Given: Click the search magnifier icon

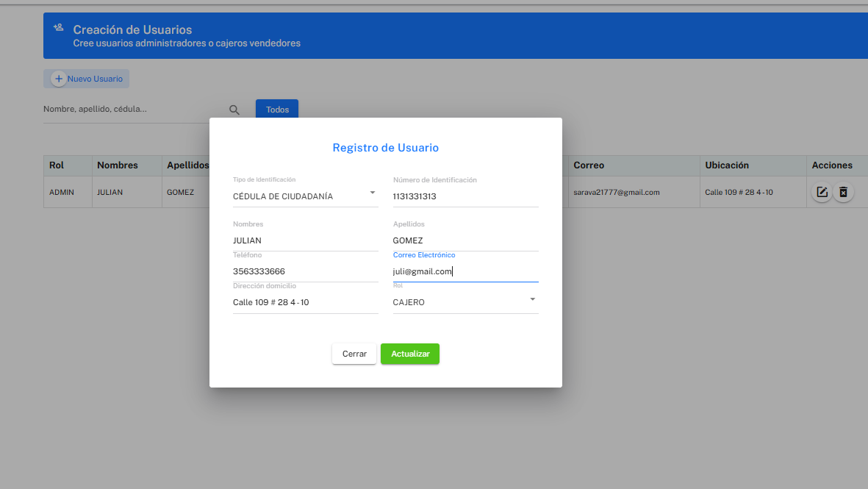Looking at the screenshot, I should click(x=234, y=110).
